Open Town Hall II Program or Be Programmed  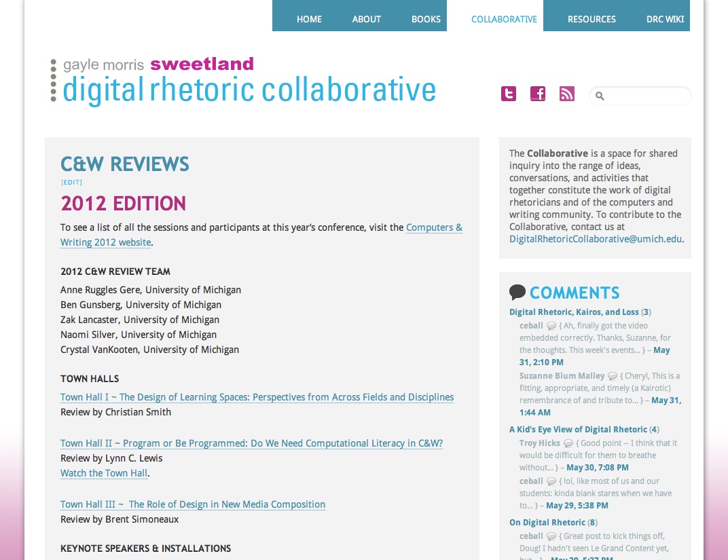(251, 443)
